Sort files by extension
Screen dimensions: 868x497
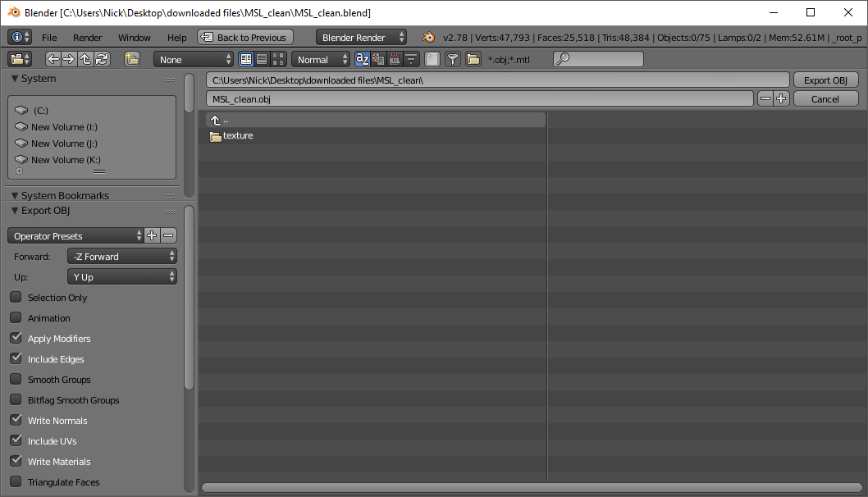click(378, 59)
